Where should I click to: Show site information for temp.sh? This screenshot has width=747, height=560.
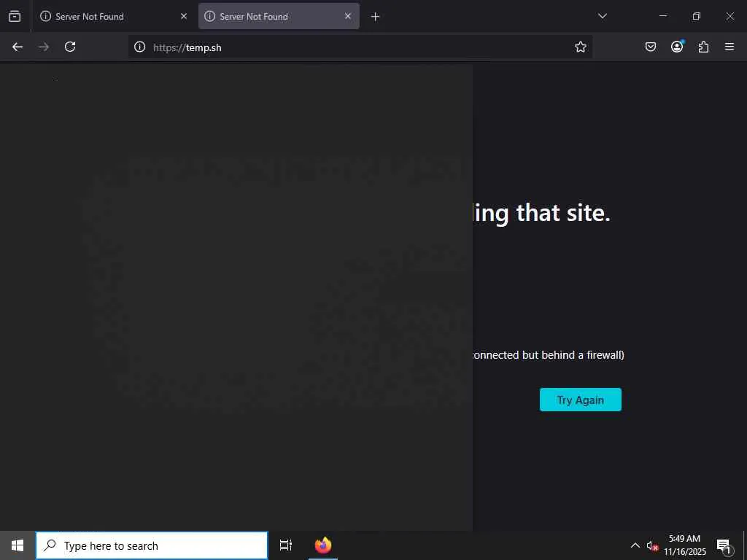pyautogui.click(x=139, y=47)
